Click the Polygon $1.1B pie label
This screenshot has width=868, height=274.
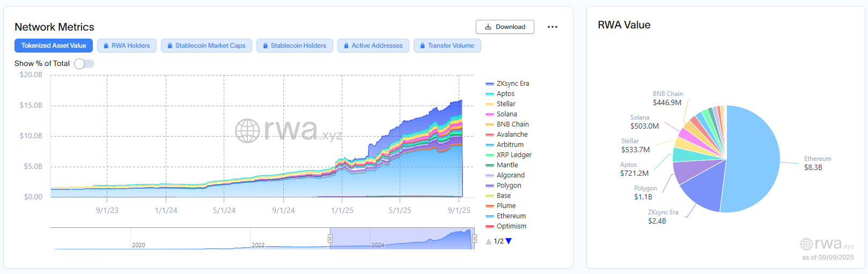(645, 192)
